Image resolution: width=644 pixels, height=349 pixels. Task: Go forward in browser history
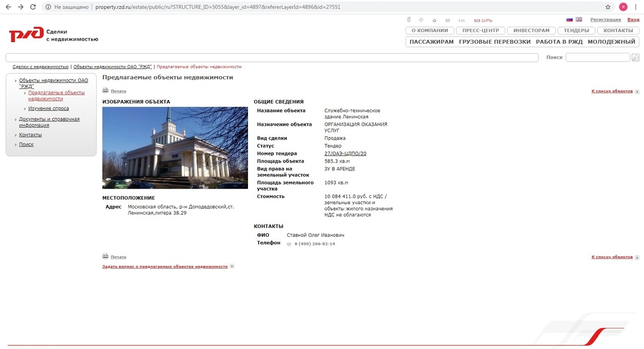click(x=20, y=7)
